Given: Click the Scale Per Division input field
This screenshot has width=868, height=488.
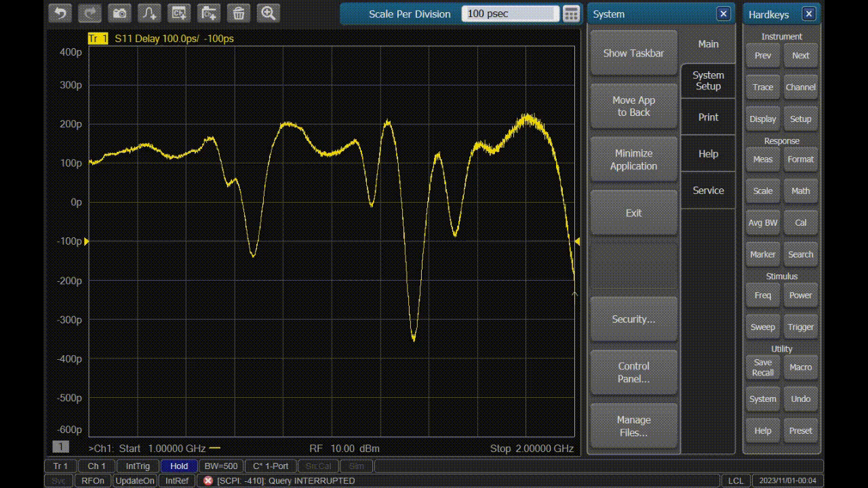Looking at the screenshot, I should (x=510, y=14).
